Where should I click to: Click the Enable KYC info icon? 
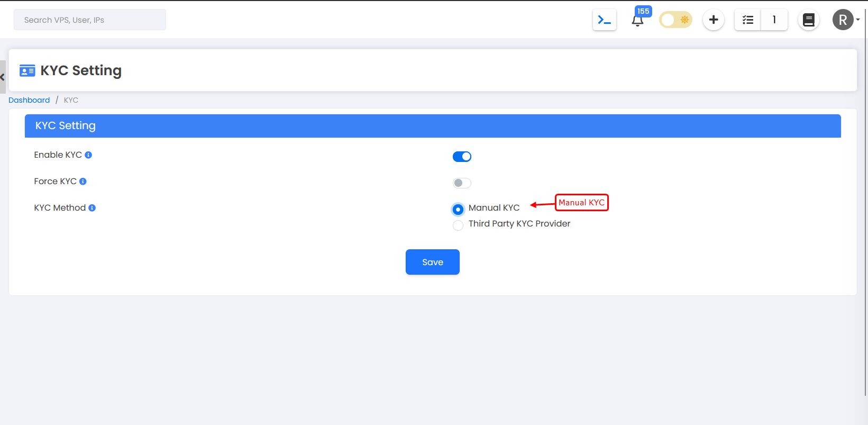(88, 155)
